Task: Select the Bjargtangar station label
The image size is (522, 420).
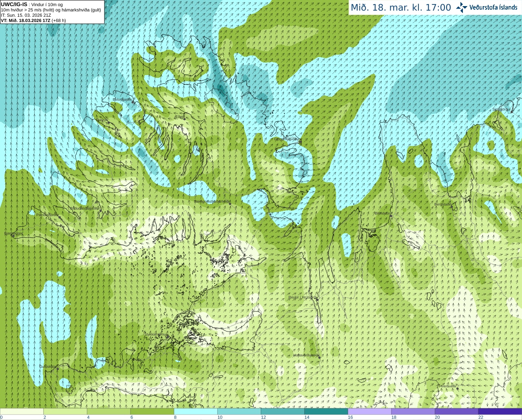Action: 13,233
